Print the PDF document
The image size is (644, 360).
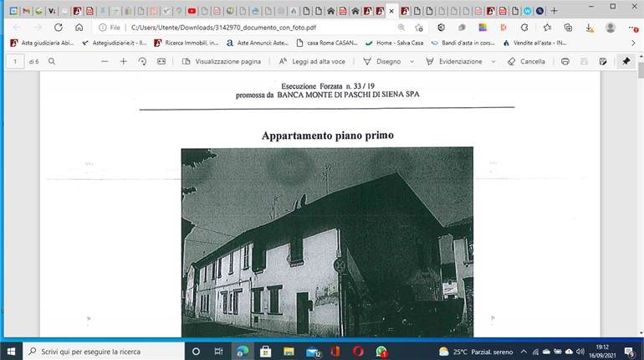coord(565,61)
